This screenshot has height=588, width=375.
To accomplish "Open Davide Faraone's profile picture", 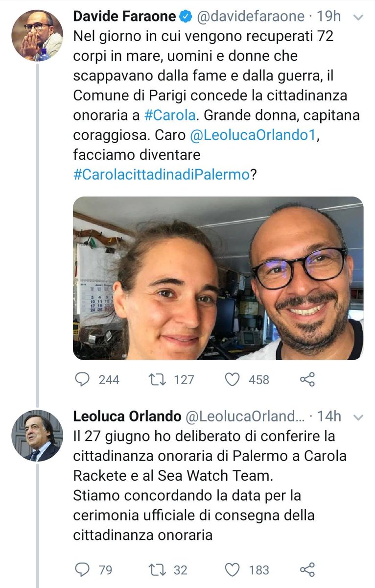I will pos(37,36).
